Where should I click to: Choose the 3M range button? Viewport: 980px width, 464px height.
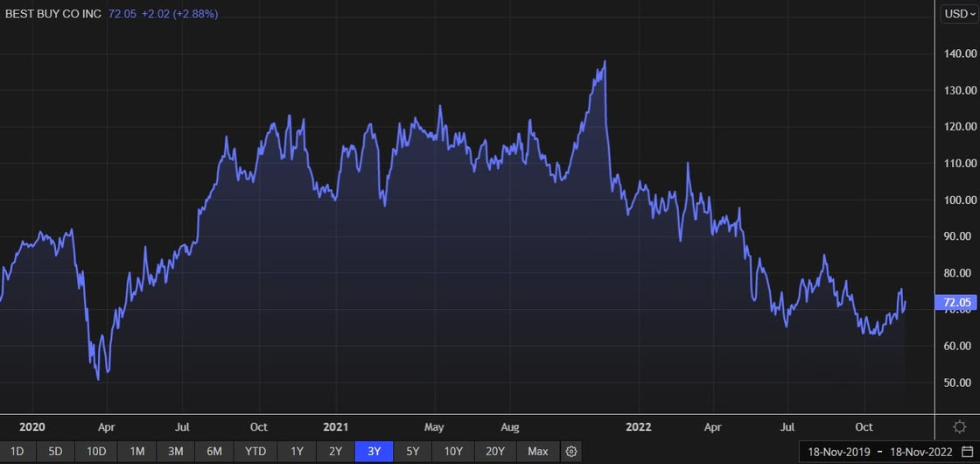point(176,452)
